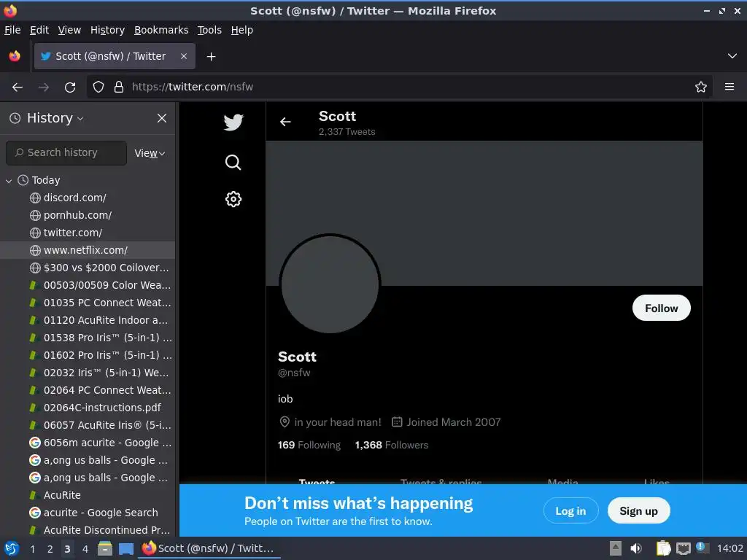Open the View menu in menu bar

click(69, 30)
